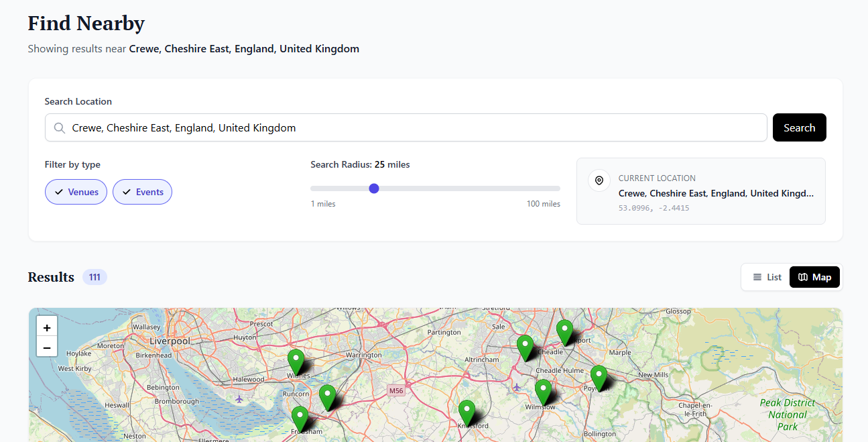The image size is (868, 442).
Task: Click the green marker near Stockport
Action: point(565,333)
